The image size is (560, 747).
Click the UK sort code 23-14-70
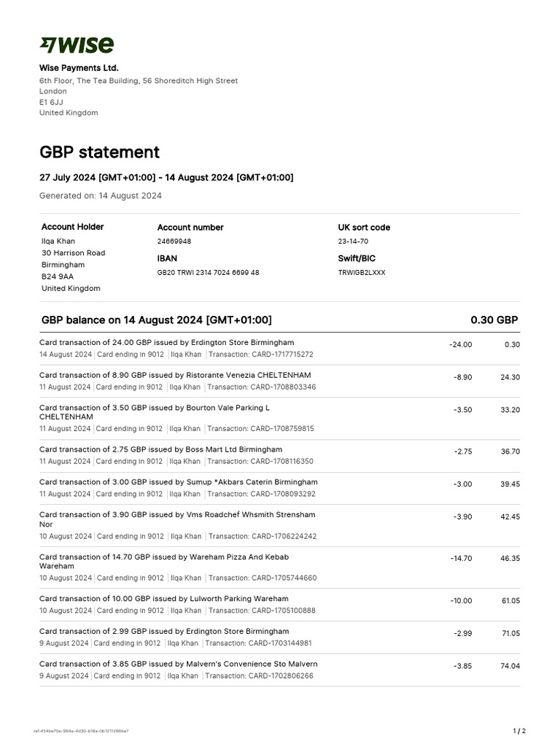click(353, 241)
